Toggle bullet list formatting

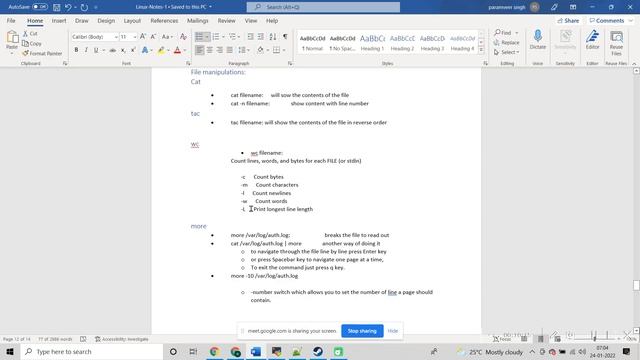coord(199,37)
